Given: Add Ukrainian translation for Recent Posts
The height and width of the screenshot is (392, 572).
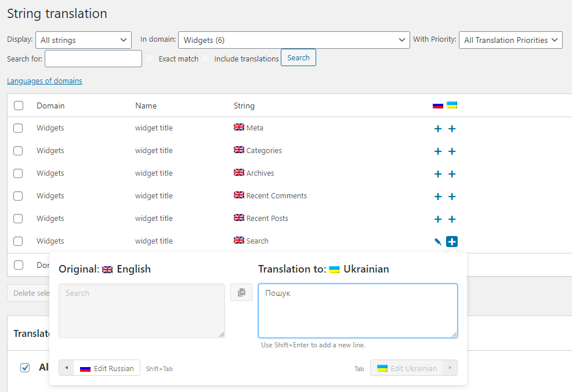Looking at the screenshot, I should pyautogui.click(x=451, y=219).
